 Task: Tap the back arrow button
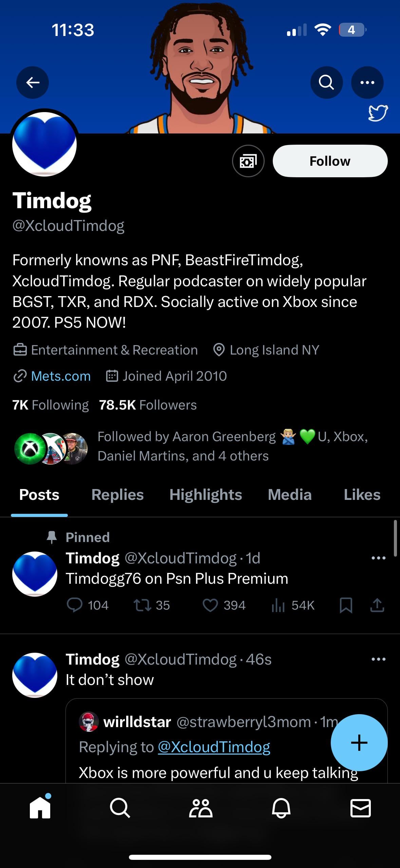click(33, 83)
